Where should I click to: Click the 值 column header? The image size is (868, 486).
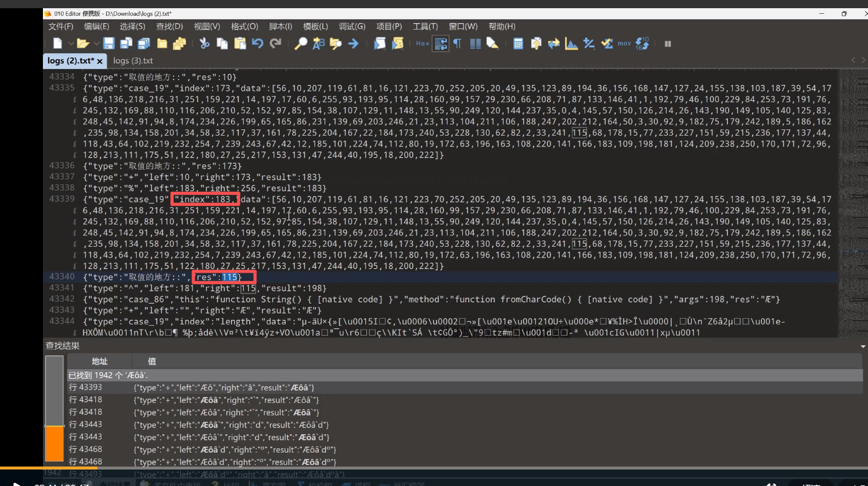pos(152,361)
